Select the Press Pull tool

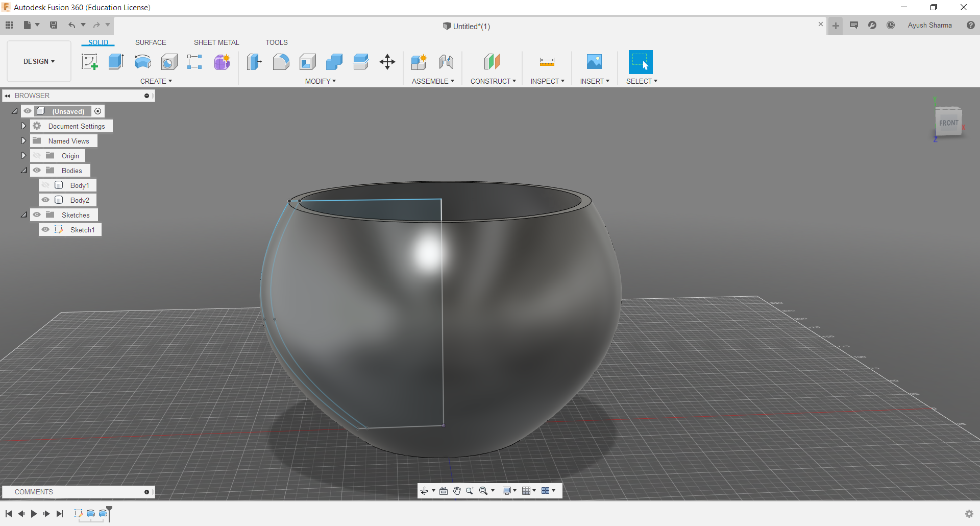254,62
